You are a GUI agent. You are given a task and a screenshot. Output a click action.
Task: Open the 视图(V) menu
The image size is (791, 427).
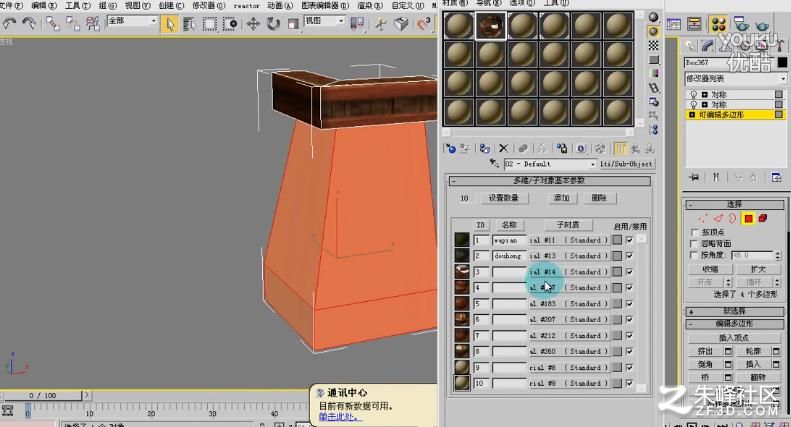(x=137, y=6)
